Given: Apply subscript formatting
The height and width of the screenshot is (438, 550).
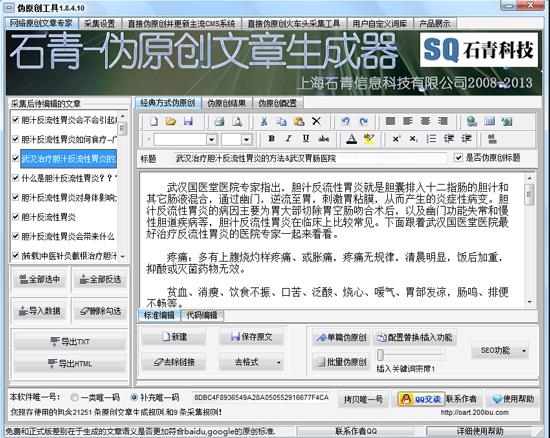Looking at the screenshot, I should (414, 139).
